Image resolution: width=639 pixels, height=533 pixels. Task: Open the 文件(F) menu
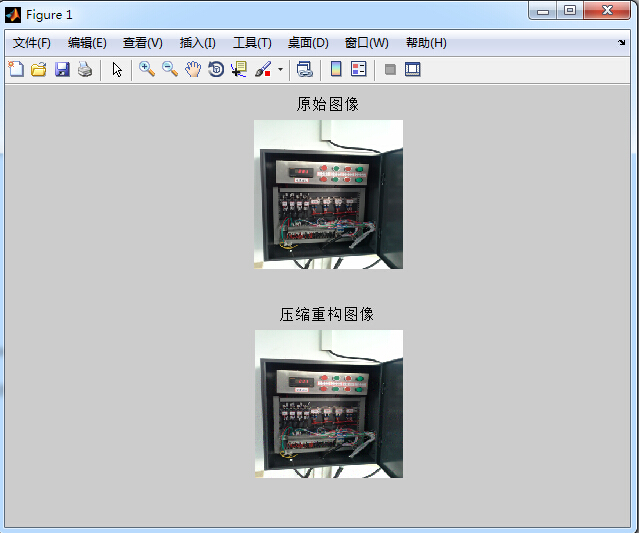[31, 43]
